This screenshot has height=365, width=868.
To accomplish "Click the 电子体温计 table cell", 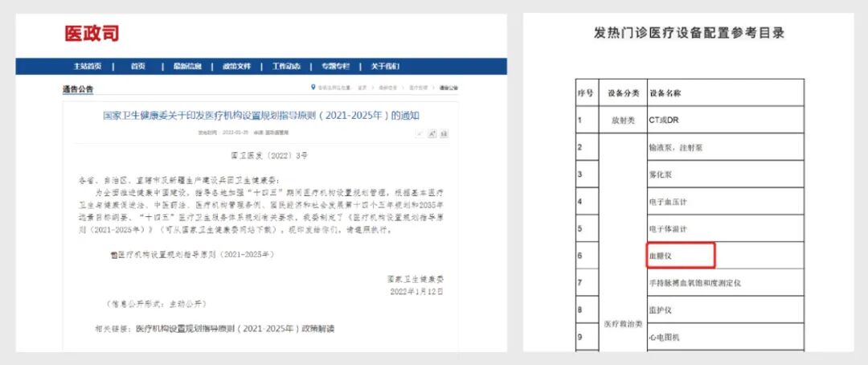I will click(725, 228).
